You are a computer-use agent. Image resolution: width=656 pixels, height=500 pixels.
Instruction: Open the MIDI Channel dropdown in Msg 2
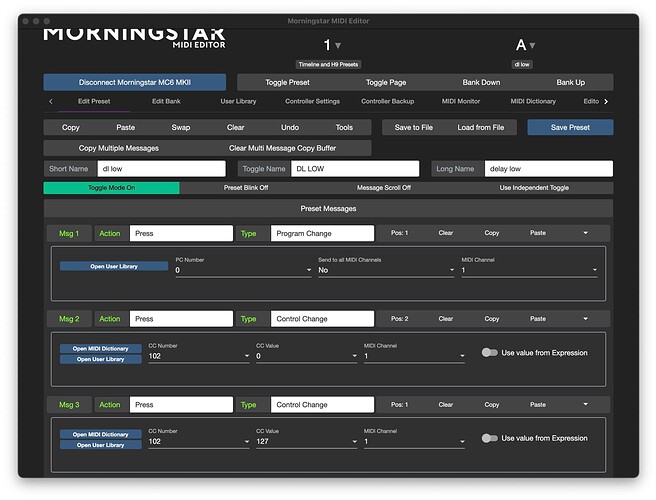click(414, 356)
